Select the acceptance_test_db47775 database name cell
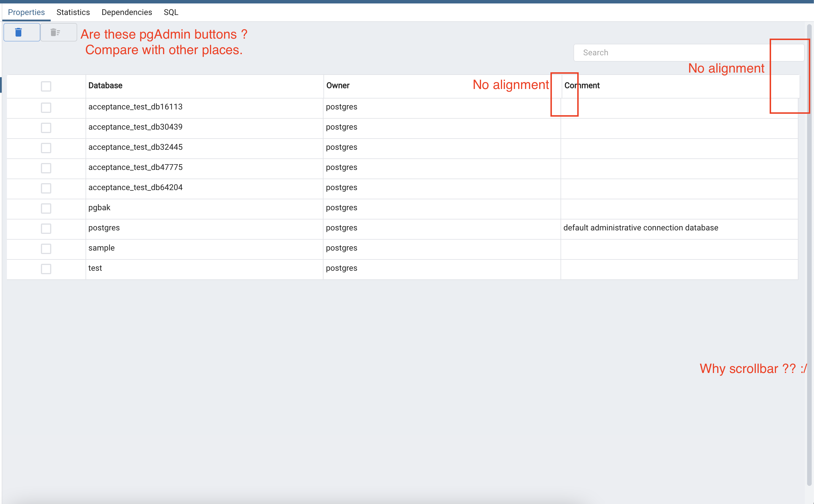 click(135, 167)
